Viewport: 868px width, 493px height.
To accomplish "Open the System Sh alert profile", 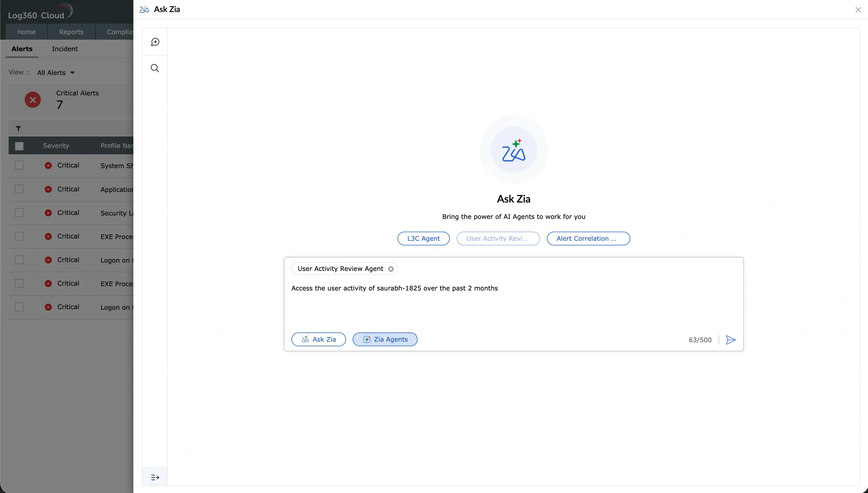I will [117, 165].
